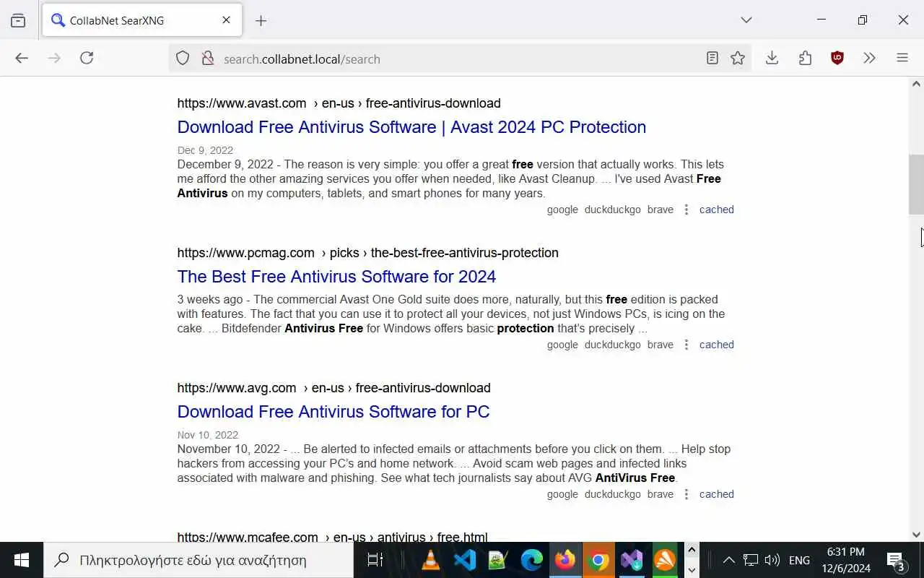924x578 pixels.
Task: Open Microsoft Edge from taskbar
Action: coord(532,560)
